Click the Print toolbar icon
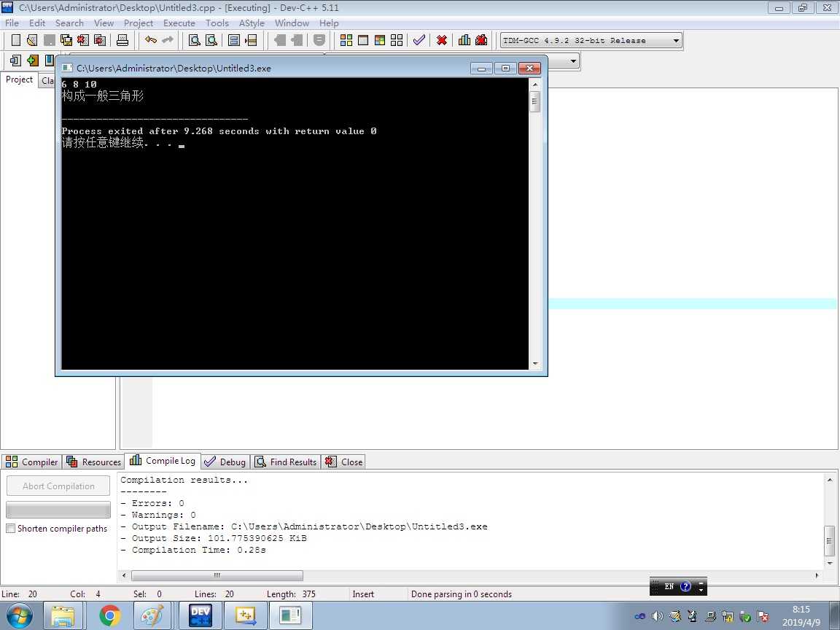This screenshot has width=840, height=630. click(122, 40)
